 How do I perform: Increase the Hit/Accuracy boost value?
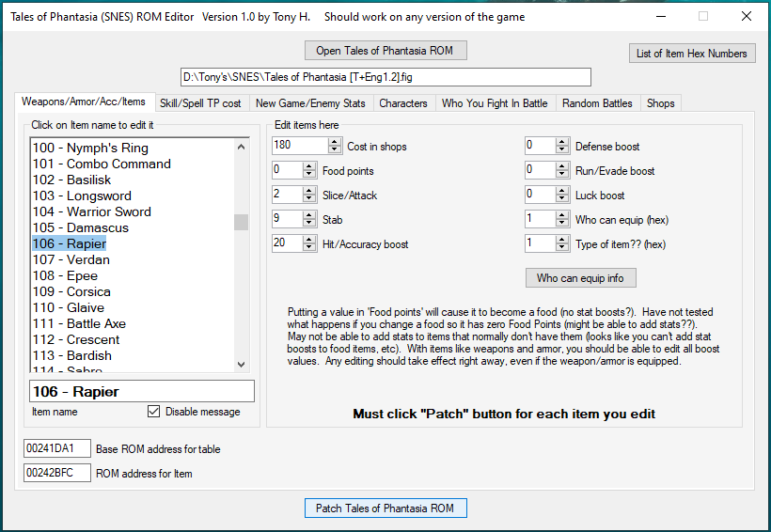click(x=309, y=240)
